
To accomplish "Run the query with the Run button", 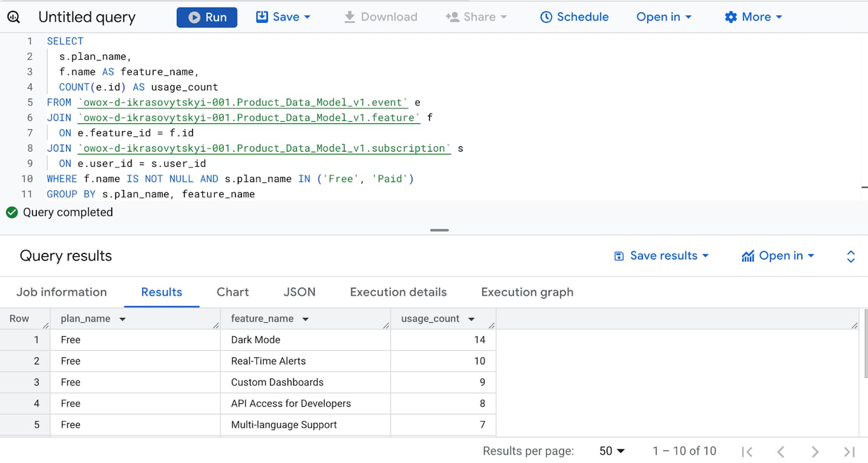I will pos(207,17).
